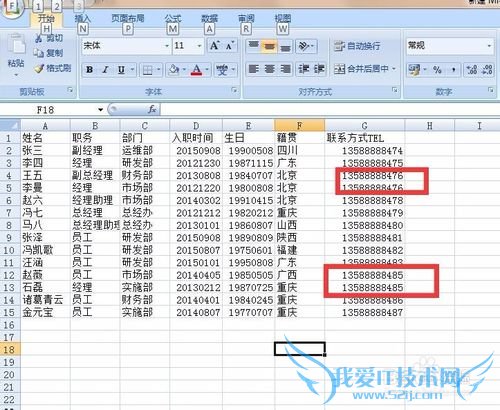Decrease decimal places icon
The image size is (500, 410).
click(x=487, y=70)
